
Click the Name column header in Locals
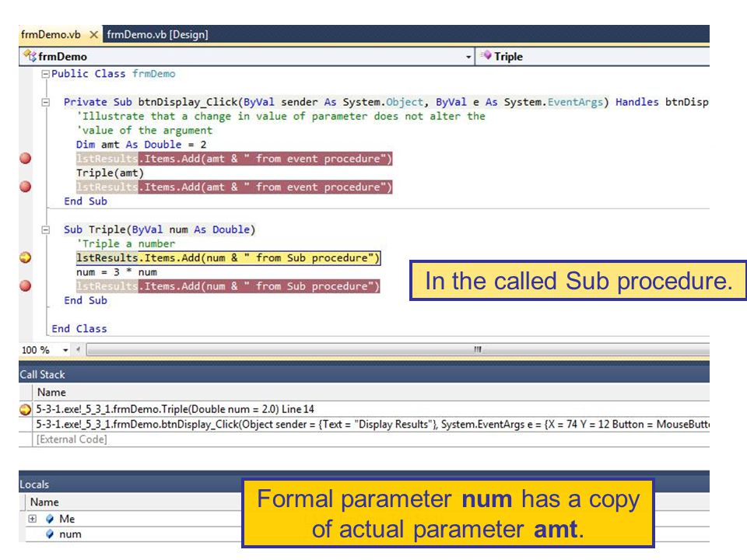pyautogui.click(x=44, y=502)
